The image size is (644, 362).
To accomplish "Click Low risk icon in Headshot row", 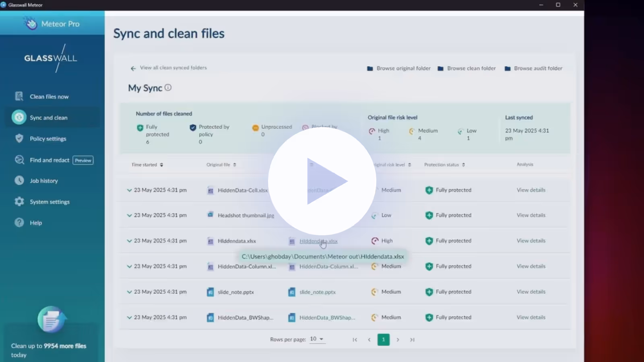I will pos(374,216).
